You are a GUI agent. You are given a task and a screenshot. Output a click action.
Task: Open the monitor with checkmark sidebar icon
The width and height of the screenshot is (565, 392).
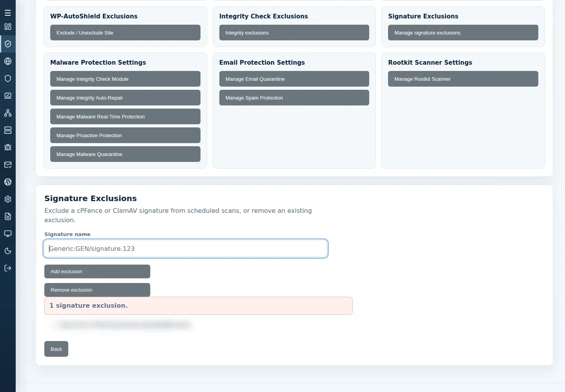point(8,96)
